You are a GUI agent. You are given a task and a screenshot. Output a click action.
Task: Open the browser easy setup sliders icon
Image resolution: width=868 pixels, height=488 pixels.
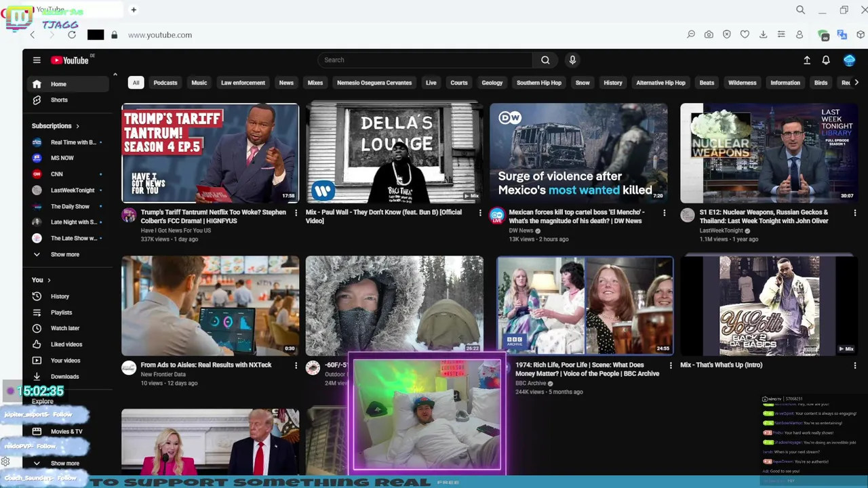pos(781,35)
